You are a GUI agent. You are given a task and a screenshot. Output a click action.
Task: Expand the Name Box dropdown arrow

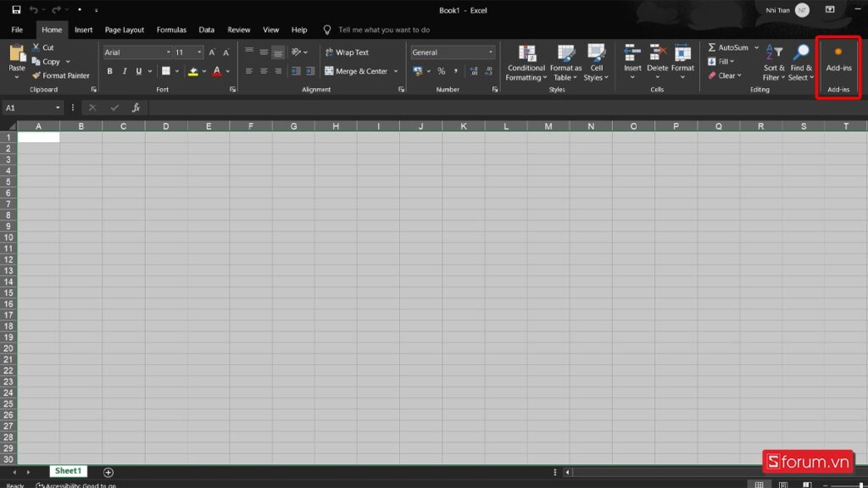click(58, 108)
